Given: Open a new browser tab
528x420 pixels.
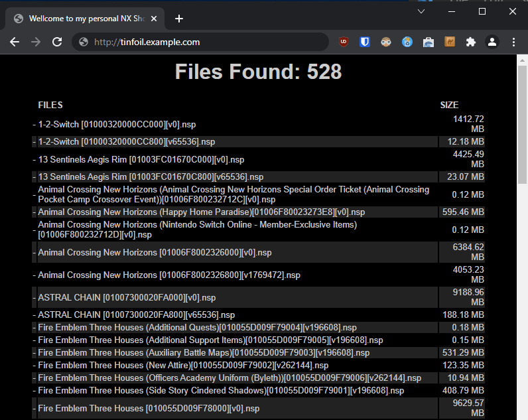Looking at the screenshot, I should [179, 19].
